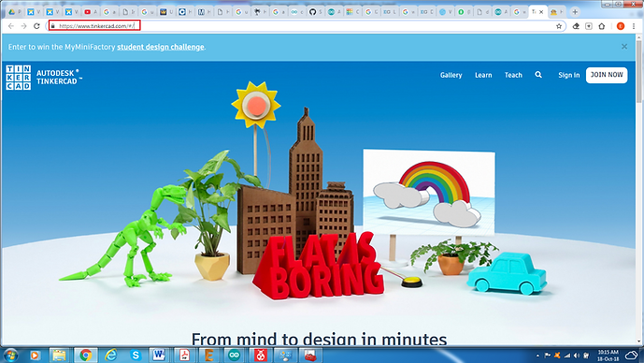Open Skype from the taskbar
644x363 pixels.
136,355
